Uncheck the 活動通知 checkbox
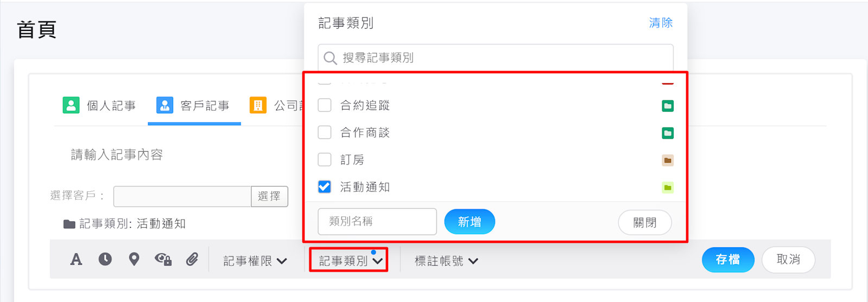The image size is (868, 302). pos(325,187)
